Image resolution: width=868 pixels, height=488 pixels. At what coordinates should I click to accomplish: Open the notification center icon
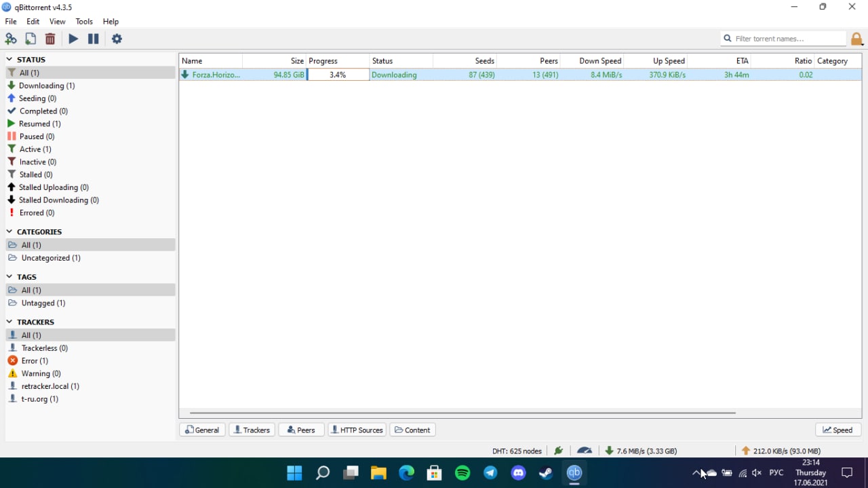[x=847, y=473]
